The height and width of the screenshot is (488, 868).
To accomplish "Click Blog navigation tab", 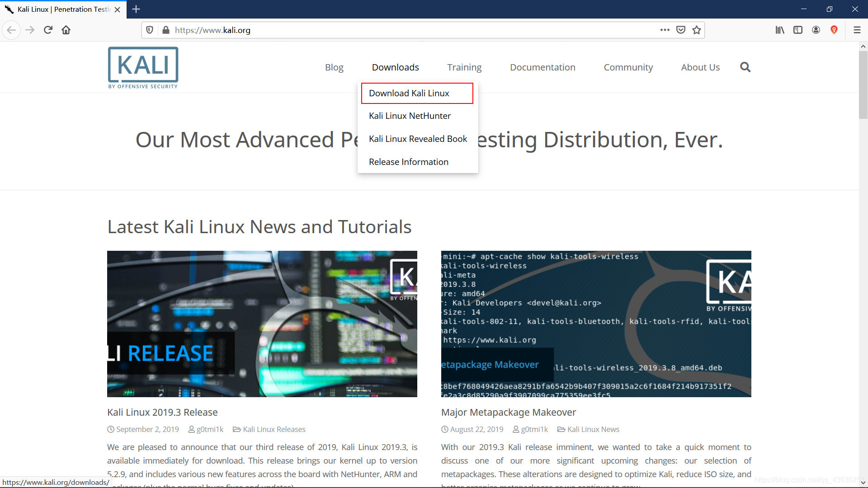I will click(x=335, y=67).
